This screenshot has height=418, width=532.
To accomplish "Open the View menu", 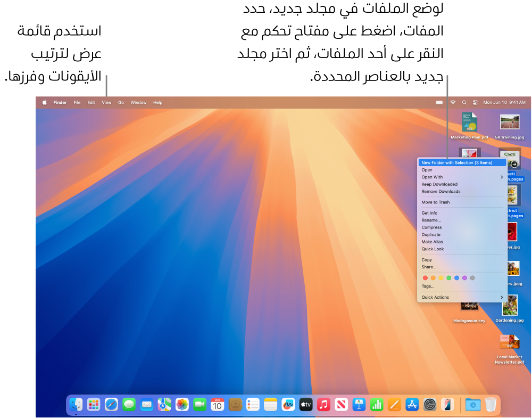I will [x=106, y=102].
